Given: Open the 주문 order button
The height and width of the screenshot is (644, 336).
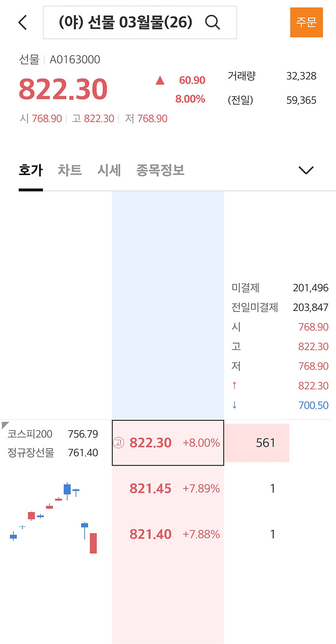Looking at the screenshot, I should pyautogui.click(x=306, y=22).
